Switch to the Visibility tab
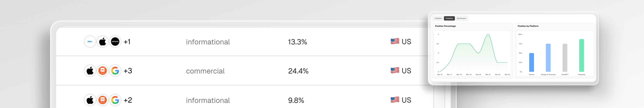Viewport: 644px width, 108px height. click(438, 18)
